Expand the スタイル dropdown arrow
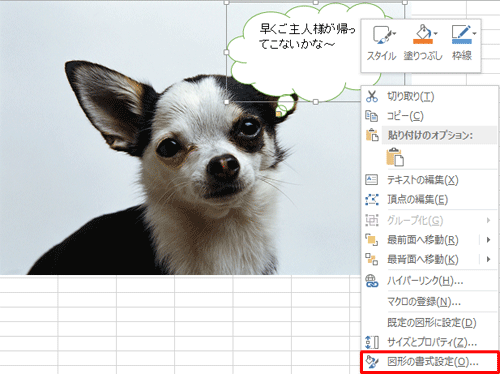The image size is (500, 374). coord(395,33)
